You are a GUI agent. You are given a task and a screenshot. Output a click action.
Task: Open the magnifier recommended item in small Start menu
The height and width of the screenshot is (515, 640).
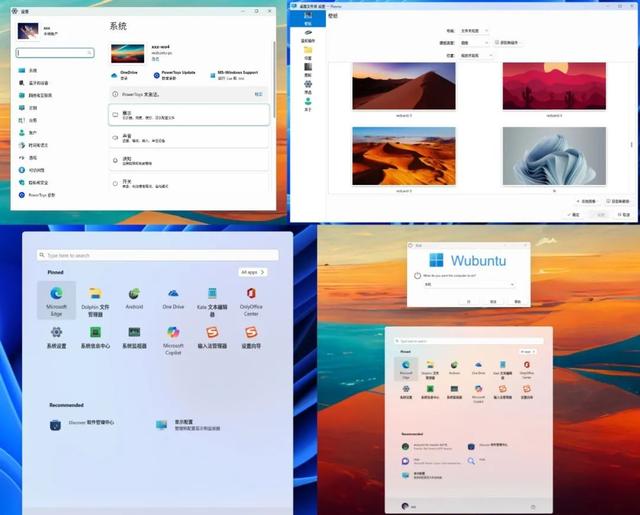(x=478, y=460)
